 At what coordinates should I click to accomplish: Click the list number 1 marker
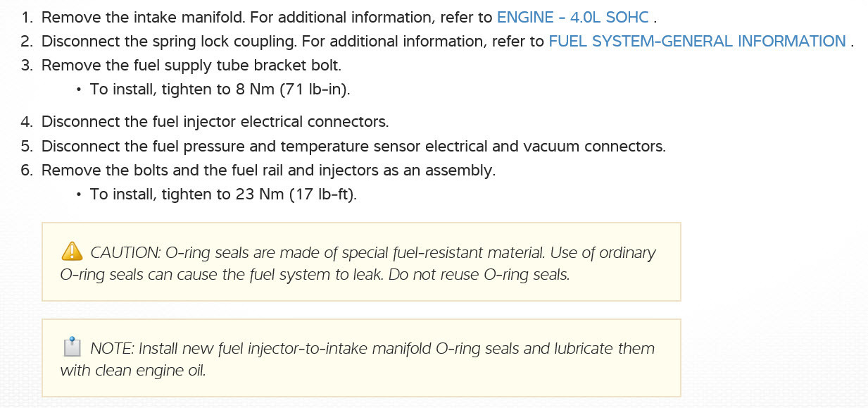coord(27,17)
